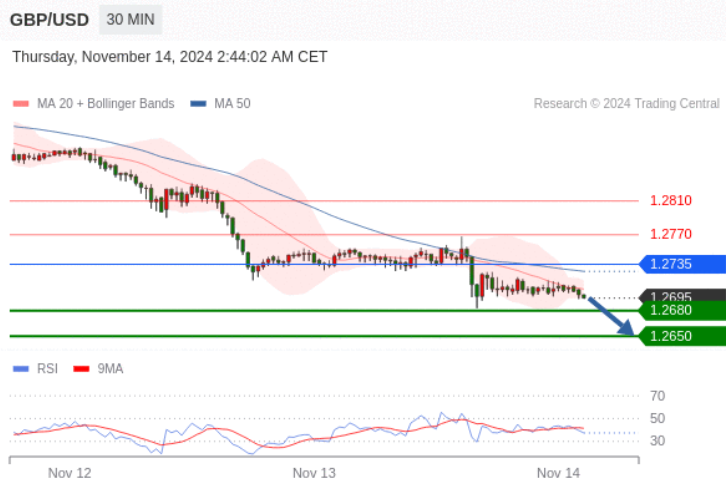This screenshot has width=726, height=489.
Task: Click the GBP/USD pair title
Action: 50,20
